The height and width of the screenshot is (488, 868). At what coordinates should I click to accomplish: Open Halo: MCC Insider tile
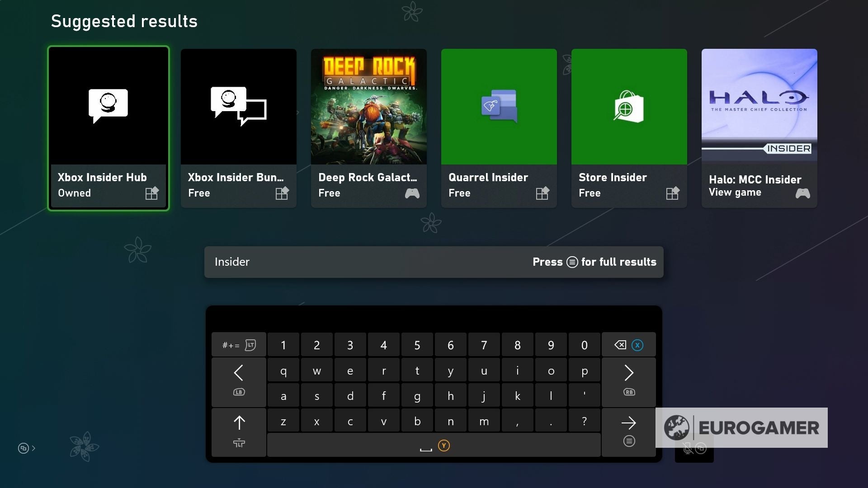coord(759,128)
